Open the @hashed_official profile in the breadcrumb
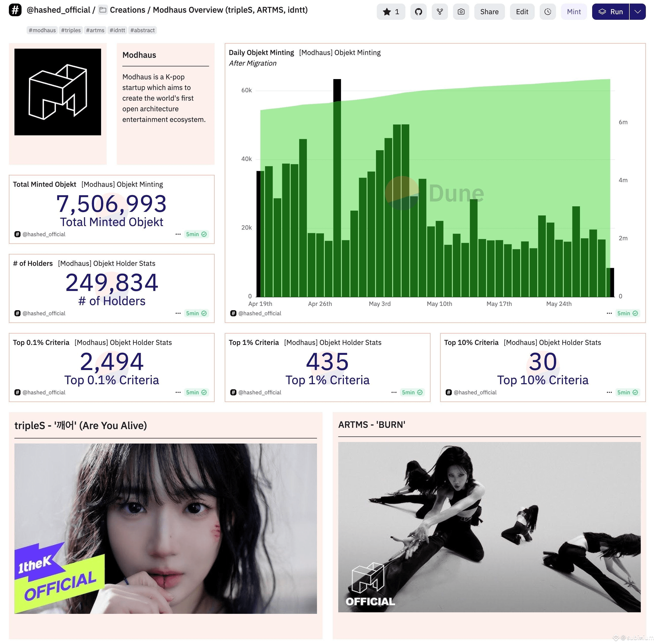This screenshot has height=644, width=656. [x=59, y=10]
